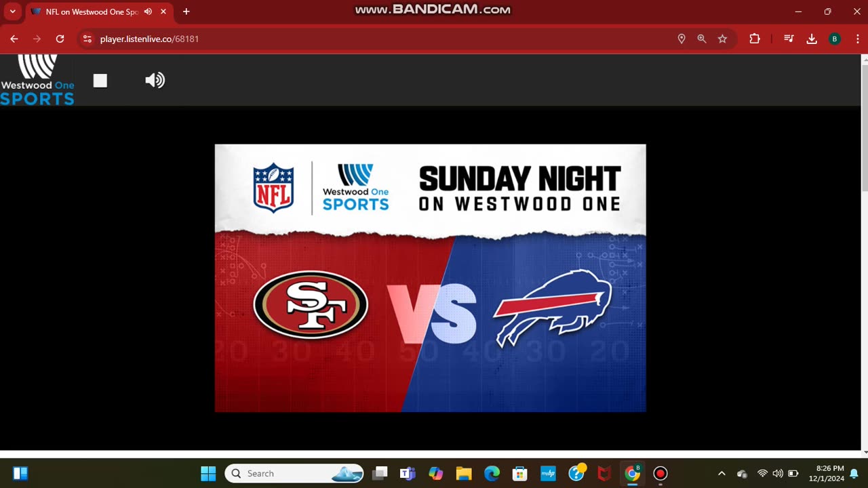Open the Chrome profile B avatar

pos(835,39)
